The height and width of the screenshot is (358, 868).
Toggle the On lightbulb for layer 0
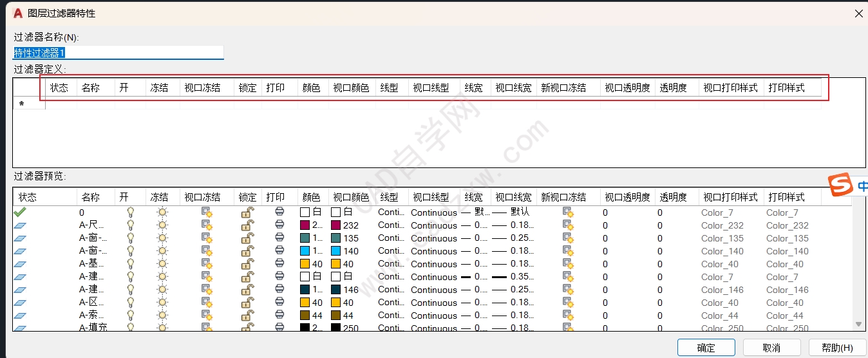click(130, 212)
